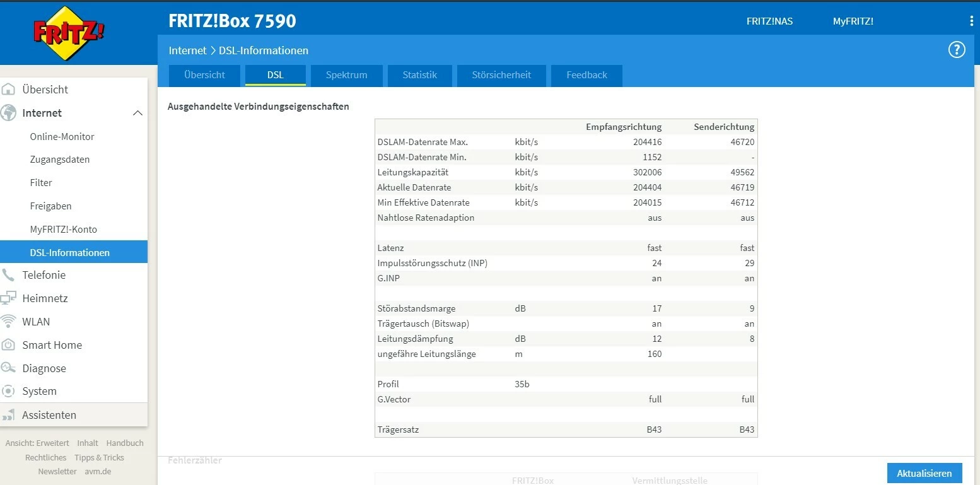
Task: Open the Statistik tab
Action: [x=419, y=75]
